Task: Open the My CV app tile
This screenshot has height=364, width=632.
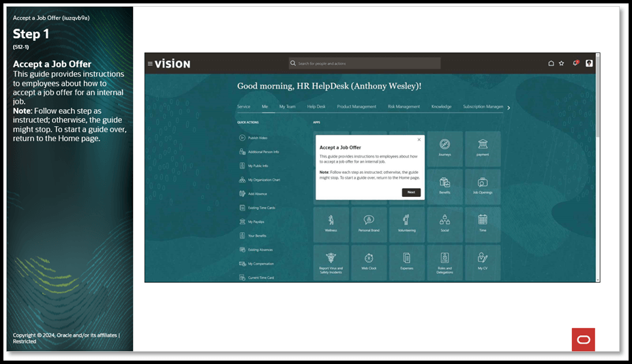Action: click(483, 262)
